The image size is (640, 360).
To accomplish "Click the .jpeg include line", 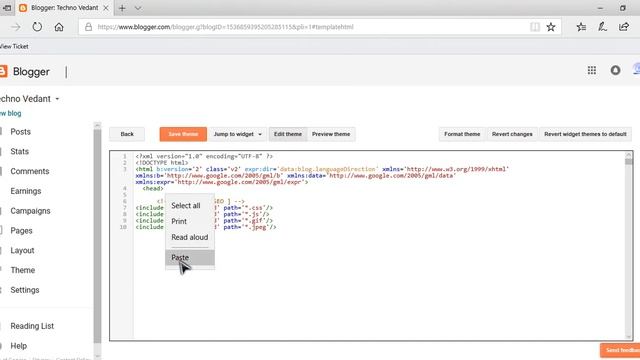I will pos(206,227).
